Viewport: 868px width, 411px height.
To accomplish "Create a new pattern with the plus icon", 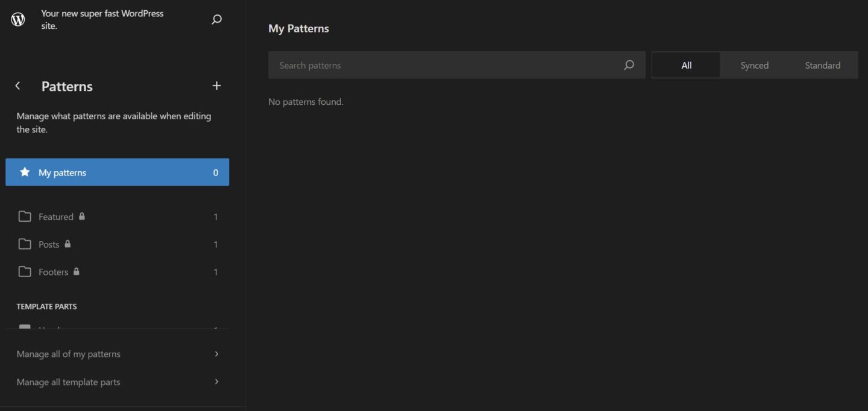I will click(216, 86).
